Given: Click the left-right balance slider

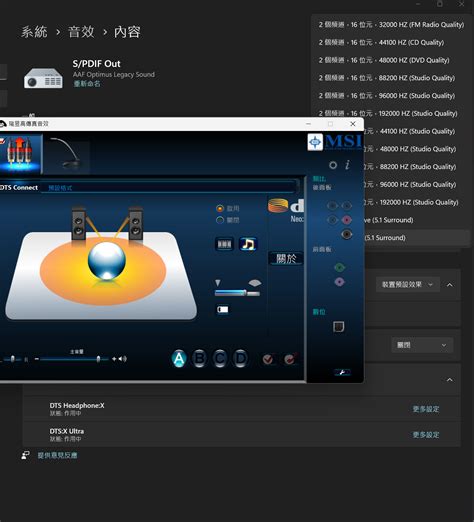Looking at the screenshot, I should click(12, 359).
